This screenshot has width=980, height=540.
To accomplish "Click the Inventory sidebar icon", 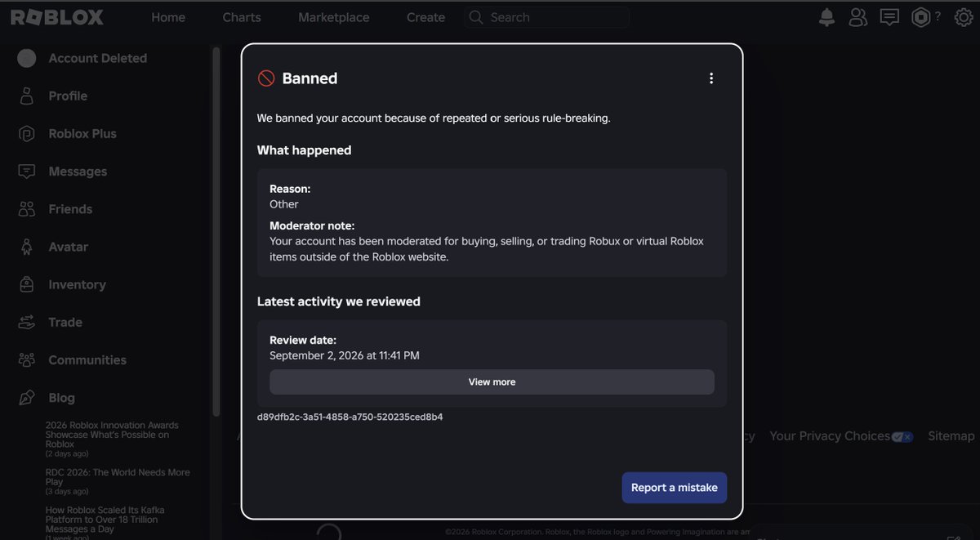I will (x=27, y=284).
